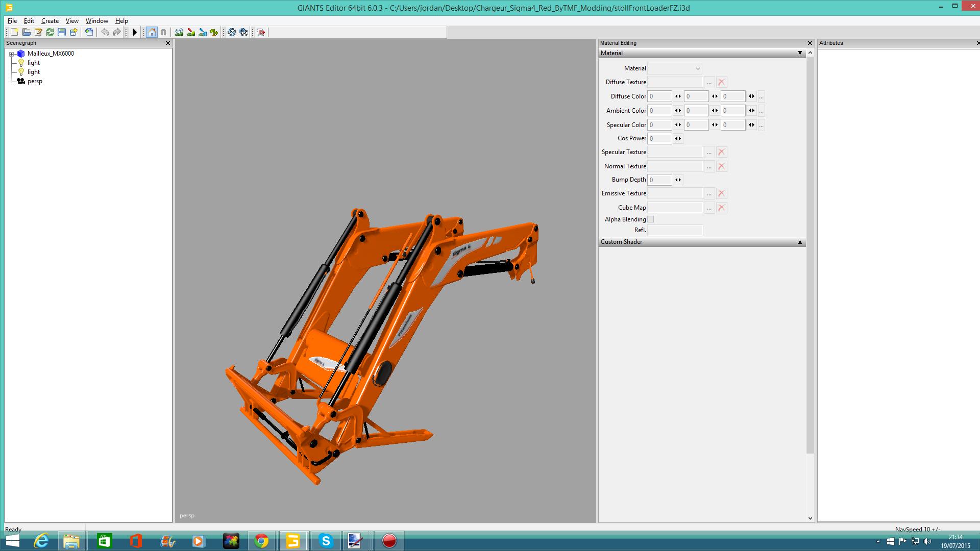980x551 pixels.
Task: Click the Save floppy disk icon
Action: (62, 32)
